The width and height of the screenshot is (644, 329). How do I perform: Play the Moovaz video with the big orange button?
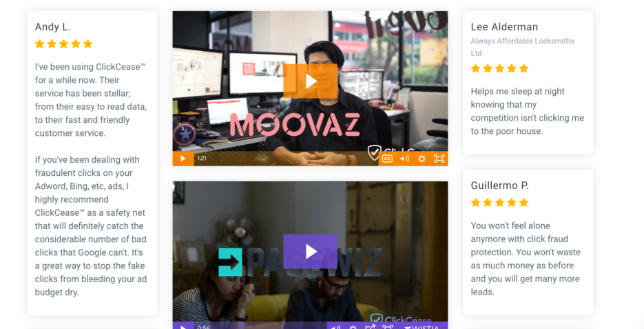tap(311, 81)
